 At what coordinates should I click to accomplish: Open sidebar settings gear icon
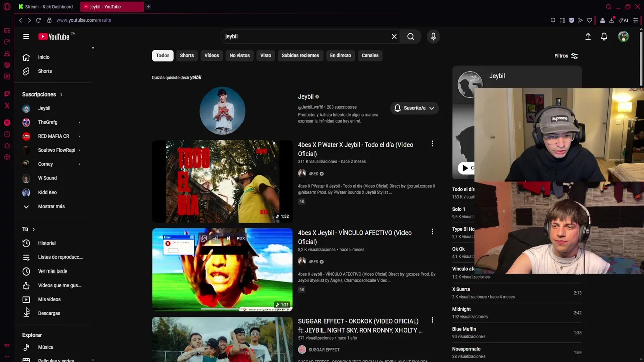point(7,157)
